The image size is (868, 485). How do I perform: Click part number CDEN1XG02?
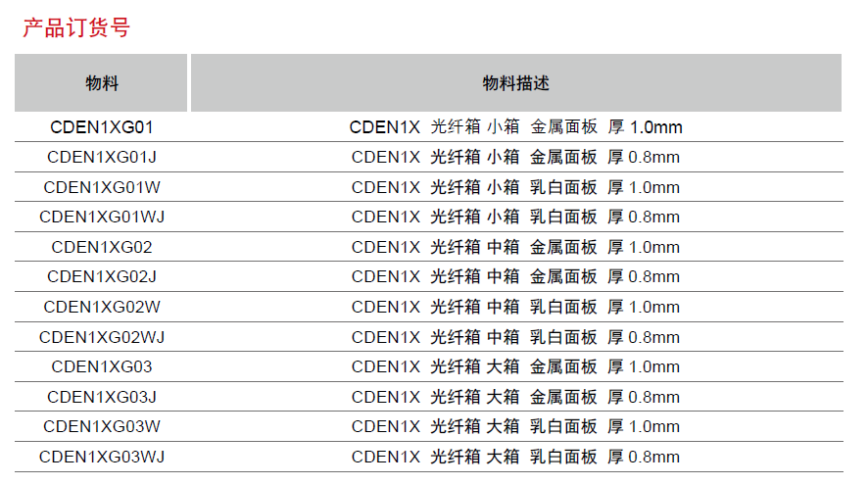tap(101, 247)
